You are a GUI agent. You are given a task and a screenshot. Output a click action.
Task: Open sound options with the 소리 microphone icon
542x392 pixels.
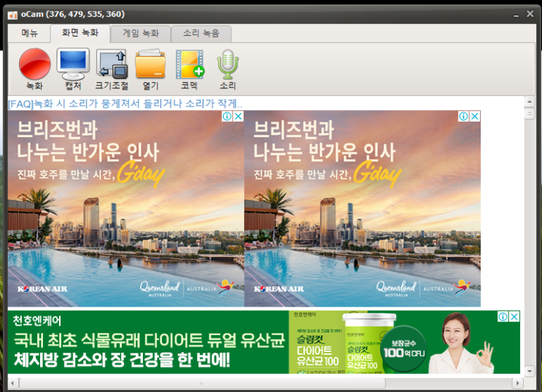[x=228, y=68]
